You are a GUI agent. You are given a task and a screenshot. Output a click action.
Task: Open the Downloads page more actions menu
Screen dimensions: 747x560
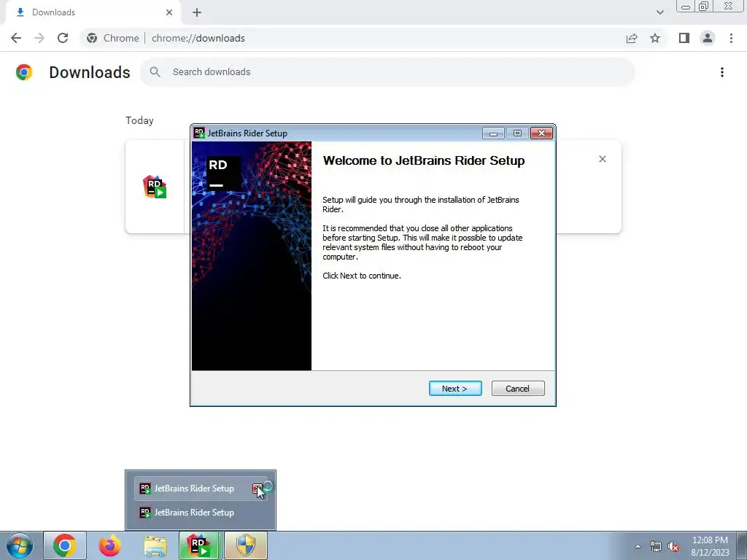[722, 72]
